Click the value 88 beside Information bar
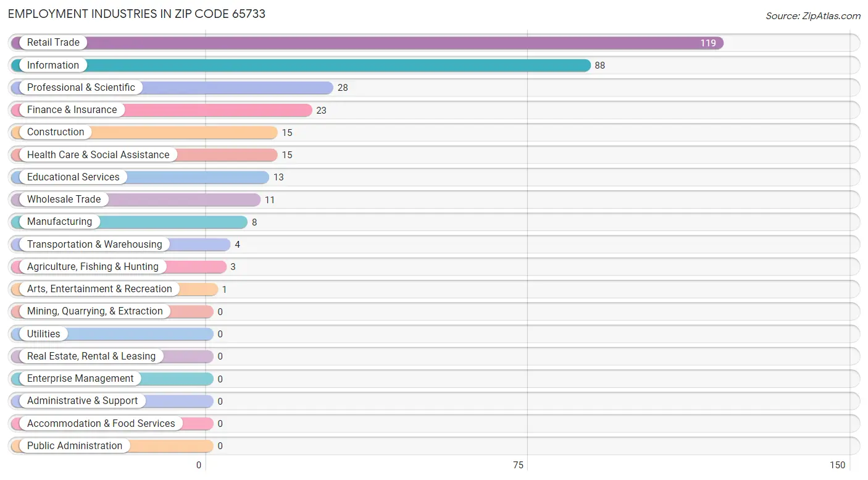Viewport: 868px width, 480px height. point(600,65)
